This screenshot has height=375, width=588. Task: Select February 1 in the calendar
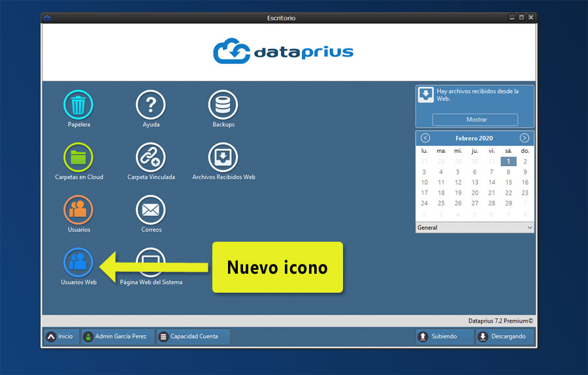tap(508, 161)
